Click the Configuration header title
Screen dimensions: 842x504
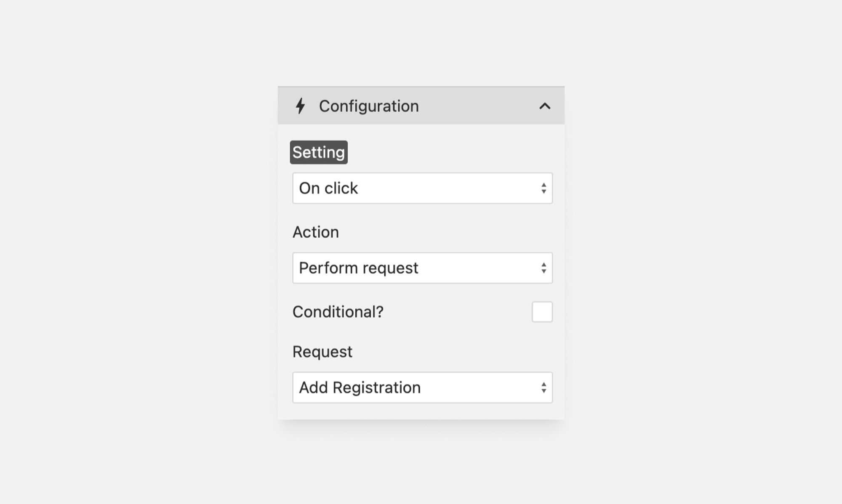[x=369, y=106]
